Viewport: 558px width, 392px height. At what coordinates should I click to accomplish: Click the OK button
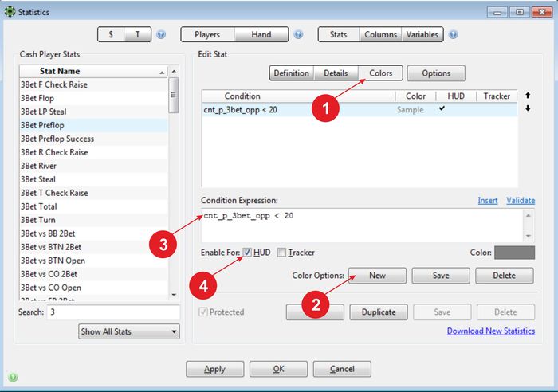[278, 369]
